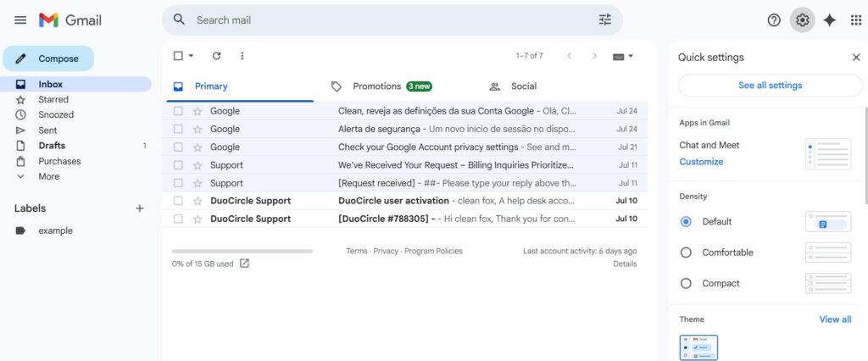868x361 pixels.
Task: Open Program Policies link
Action: (433, 251)
